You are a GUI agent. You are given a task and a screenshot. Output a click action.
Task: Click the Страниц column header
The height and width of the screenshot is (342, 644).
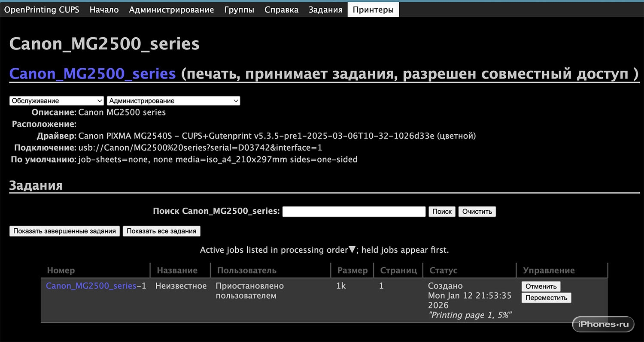(398, 270)
